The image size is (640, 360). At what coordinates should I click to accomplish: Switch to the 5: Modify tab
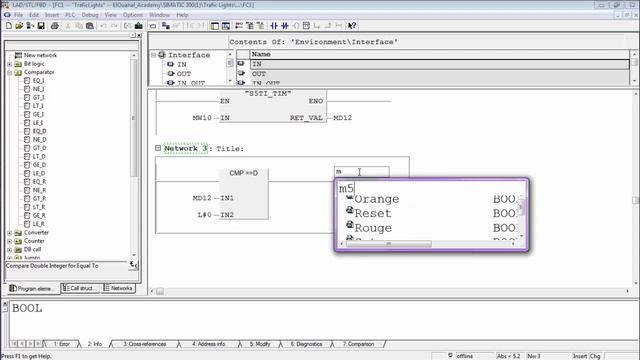(x=260, y=344)
